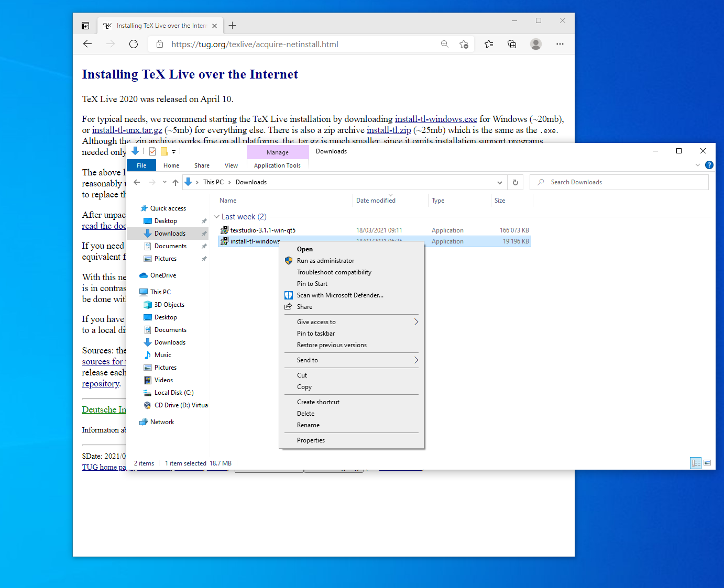
Task: Expand the address bar history dropdown
Action: [x=500, y=182]
